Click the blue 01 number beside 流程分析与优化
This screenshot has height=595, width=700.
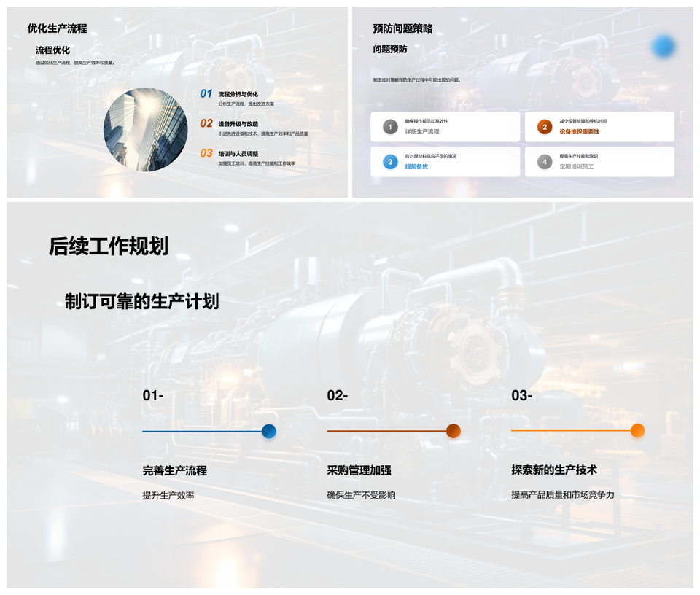[206, 94]
